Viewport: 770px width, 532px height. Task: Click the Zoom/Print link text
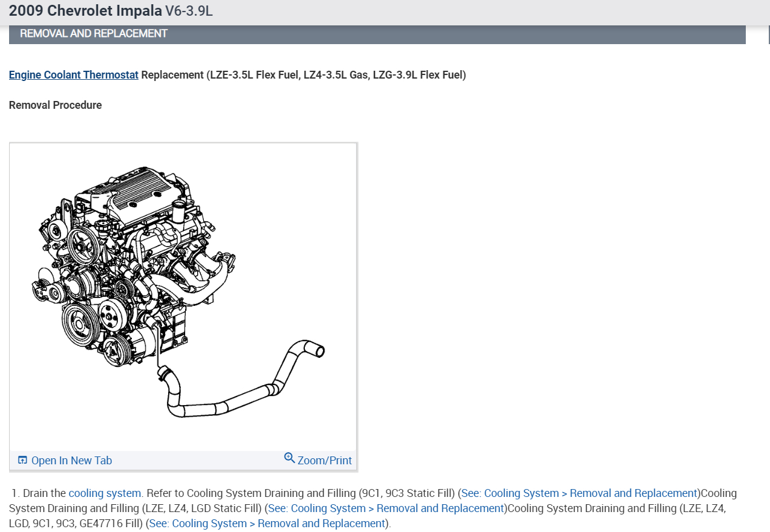pos(325,461)
